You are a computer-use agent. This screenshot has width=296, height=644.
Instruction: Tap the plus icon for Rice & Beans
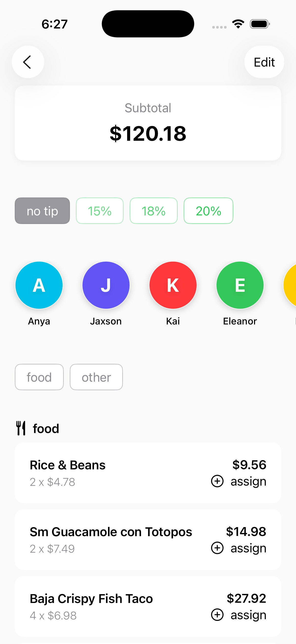(x=217, y=481)
